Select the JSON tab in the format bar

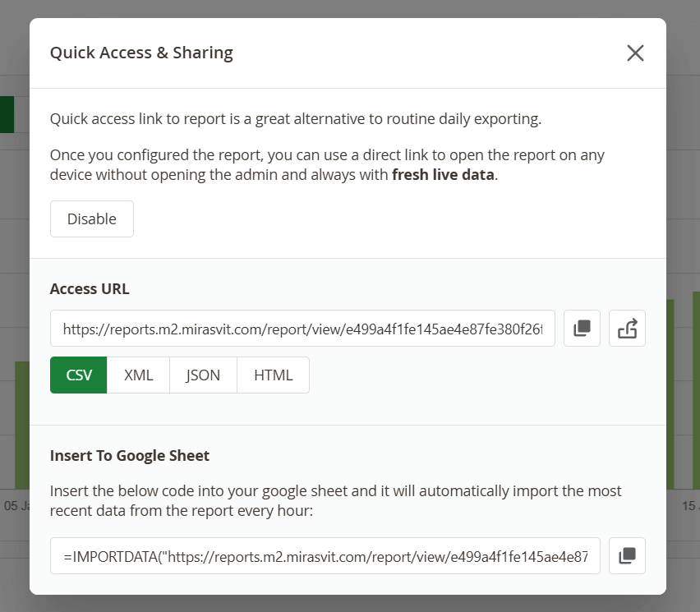[202, 375]
